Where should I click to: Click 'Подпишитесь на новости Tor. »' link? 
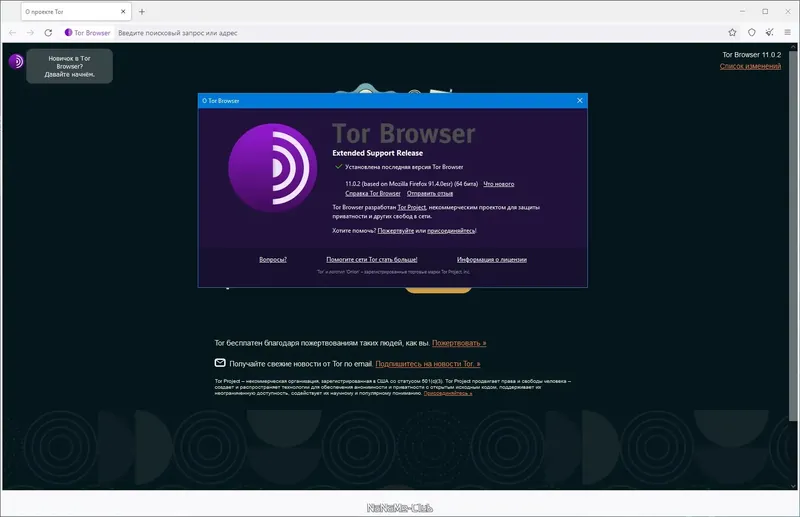[428, 364]
